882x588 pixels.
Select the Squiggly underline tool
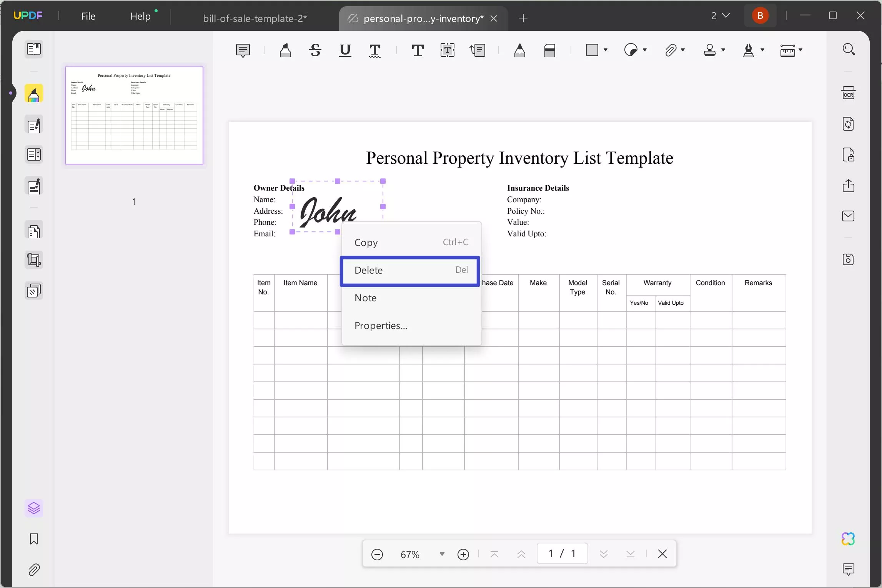tap(375, 50)
